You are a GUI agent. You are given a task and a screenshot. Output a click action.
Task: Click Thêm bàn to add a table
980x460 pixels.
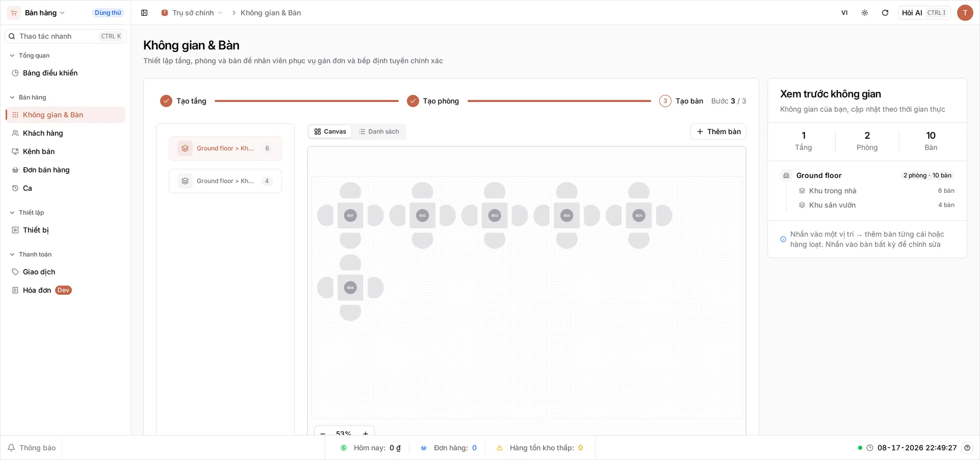click(718, 132)
